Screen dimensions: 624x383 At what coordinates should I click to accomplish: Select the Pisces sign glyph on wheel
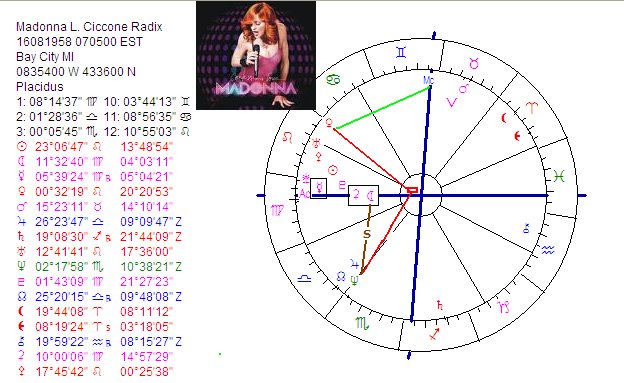pyautogui.click(x=559, y=176)
